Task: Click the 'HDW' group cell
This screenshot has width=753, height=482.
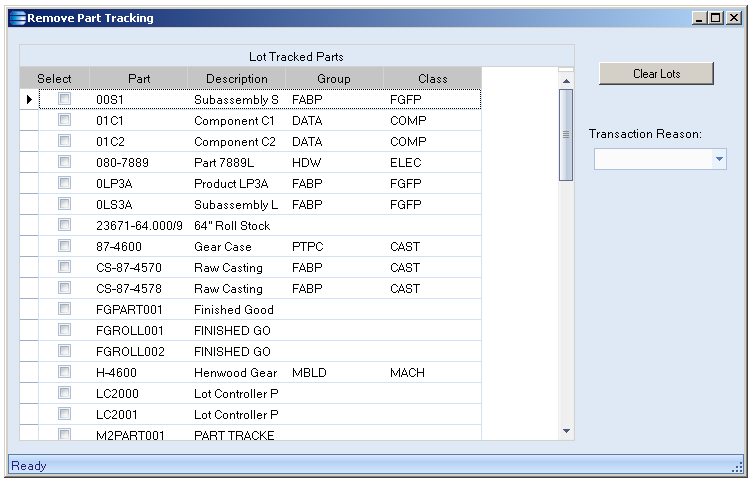Action: (335, 163)
